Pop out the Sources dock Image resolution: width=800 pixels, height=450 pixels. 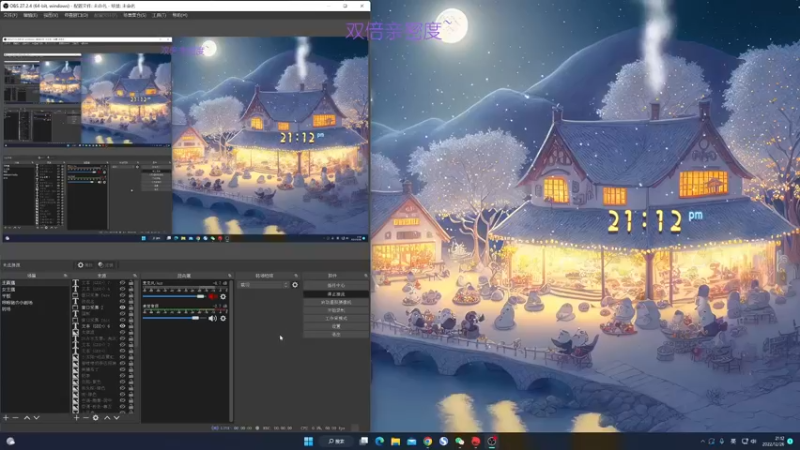pos(135,276)
